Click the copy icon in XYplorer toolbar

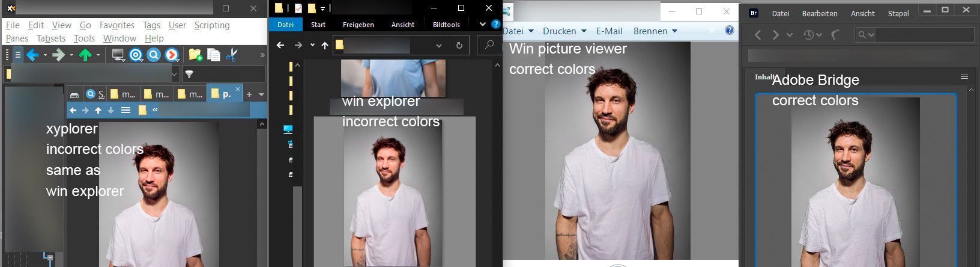[x=213, y=55]
